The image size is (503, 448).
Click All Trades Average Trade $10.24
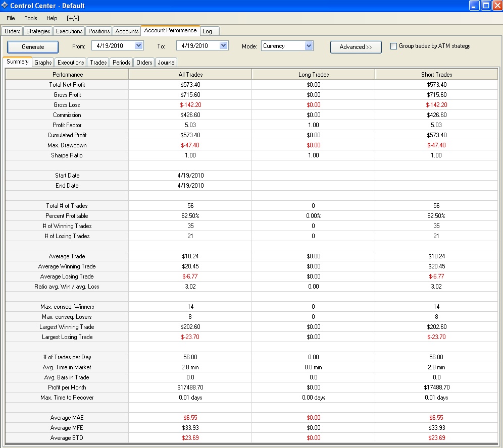coord(190,256)
